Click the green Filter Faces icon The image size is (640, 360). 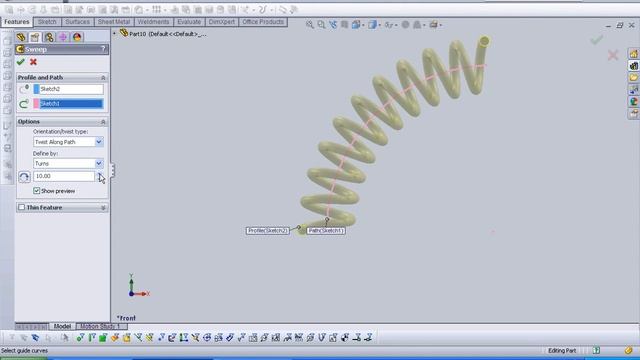click(103, 338)
